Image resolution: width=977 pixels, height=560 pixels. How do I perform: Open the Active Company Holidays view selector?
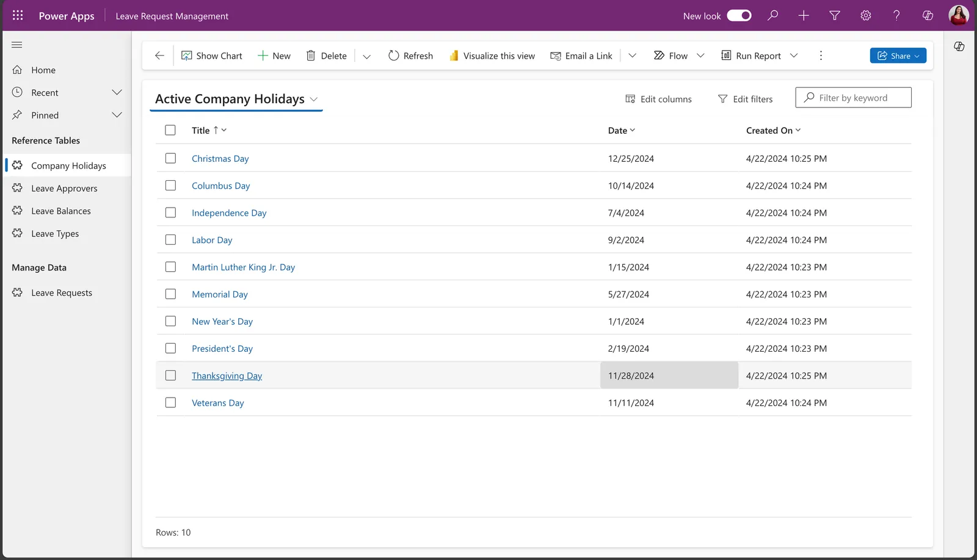[x=236, y=99]
